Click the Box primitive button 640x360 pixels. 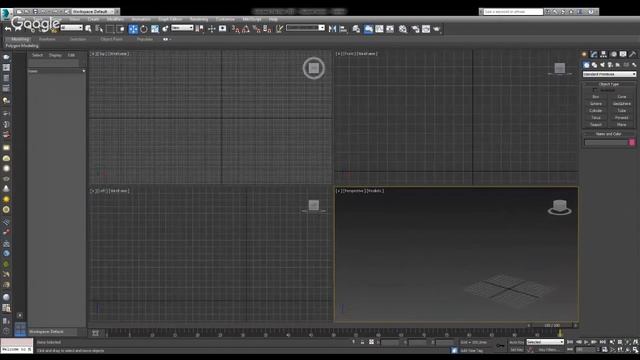(x=596, y=97)
